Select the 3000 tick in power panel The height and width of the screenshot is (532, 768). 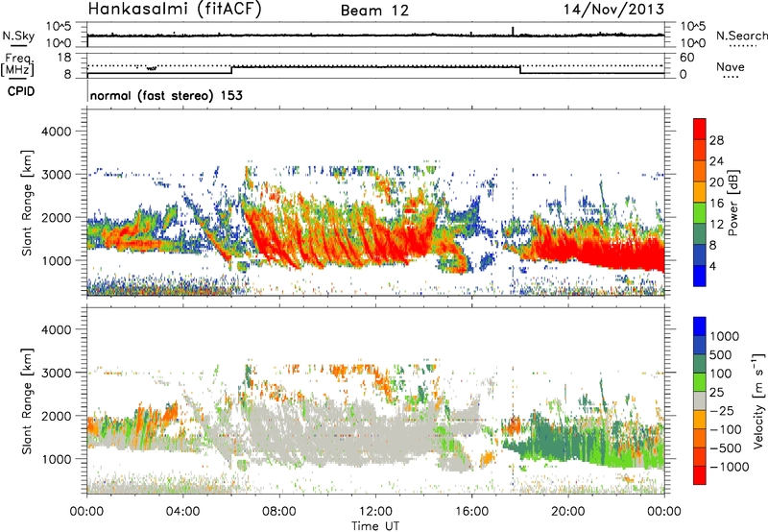57,175
